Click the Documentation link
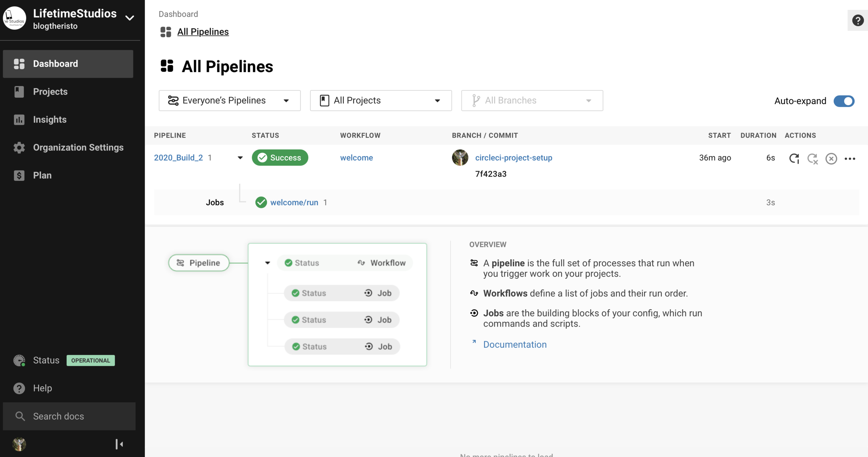The height and width of the screenshot is (457, 868). pyautogui.click(x=515, y=344)
